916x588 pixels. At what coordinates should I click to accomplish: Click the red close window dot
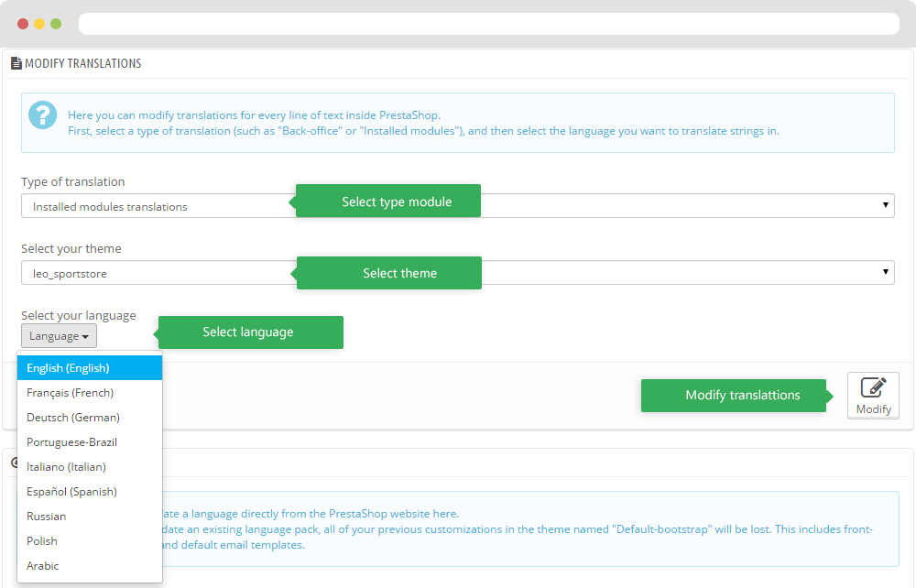coord(23,24)
